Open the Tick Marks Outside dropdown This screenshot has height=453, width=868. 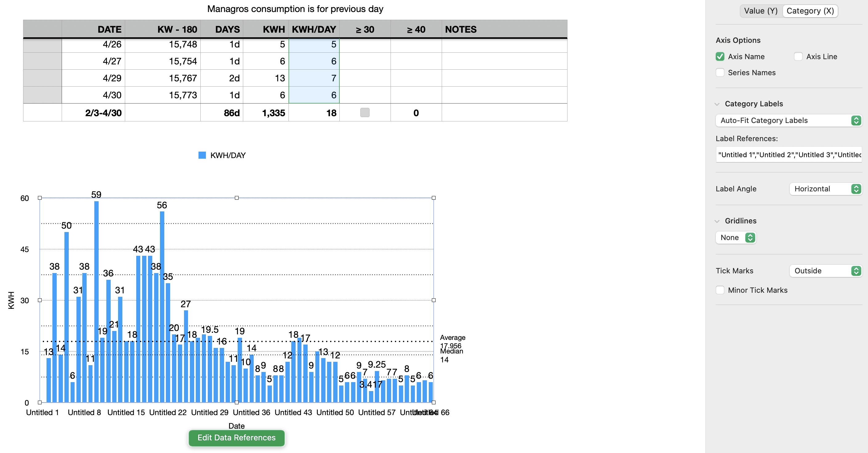coord(825,271)
